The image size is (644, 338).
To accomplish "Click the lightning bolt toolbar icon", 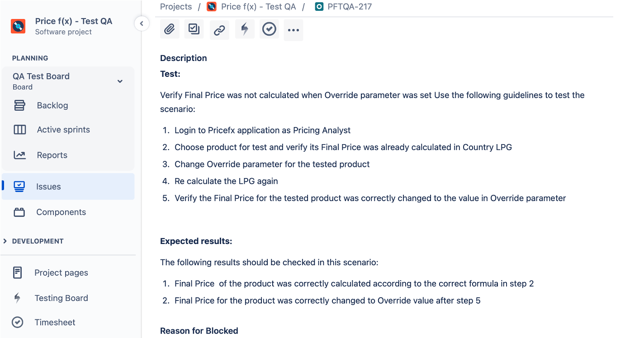I will (x=245, y=30).
